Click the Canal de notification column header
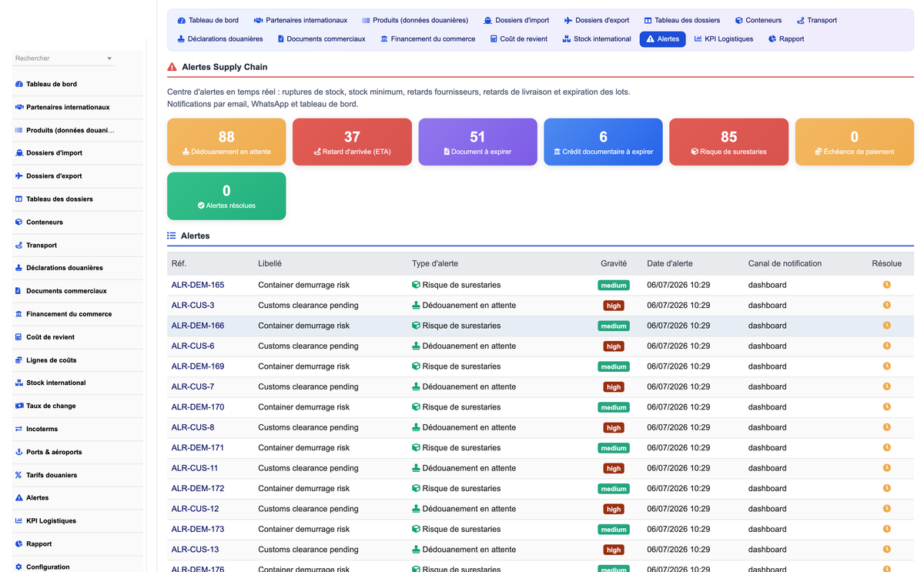Screen dimensions: 924x572 [785, 263]
